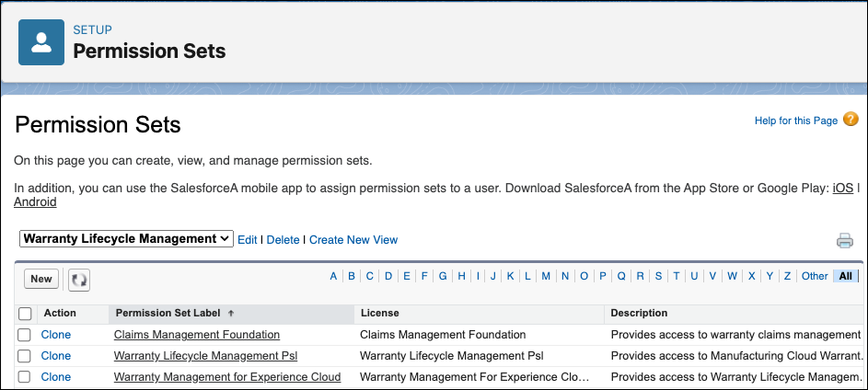Open the iOS download link
Screen dimensions: 868x390
pyautogui.click(x=842, y=188)
